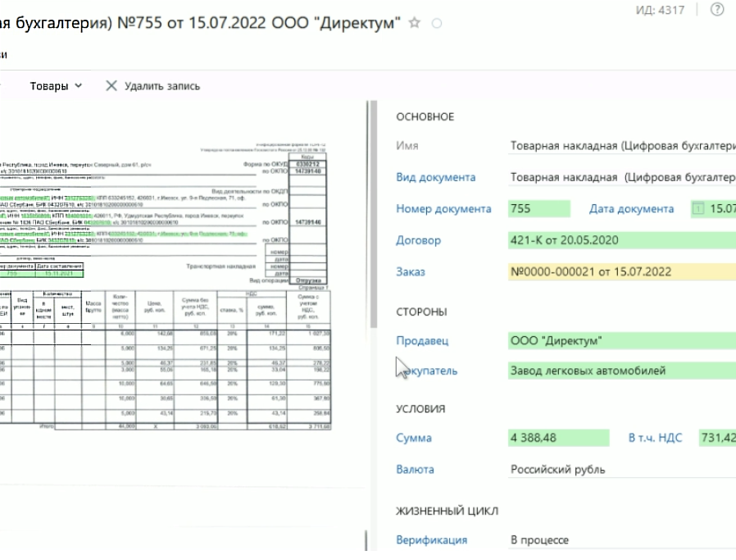Edit Номер документа field showing 755
736x560 pixels.
[x=538, y=209]
